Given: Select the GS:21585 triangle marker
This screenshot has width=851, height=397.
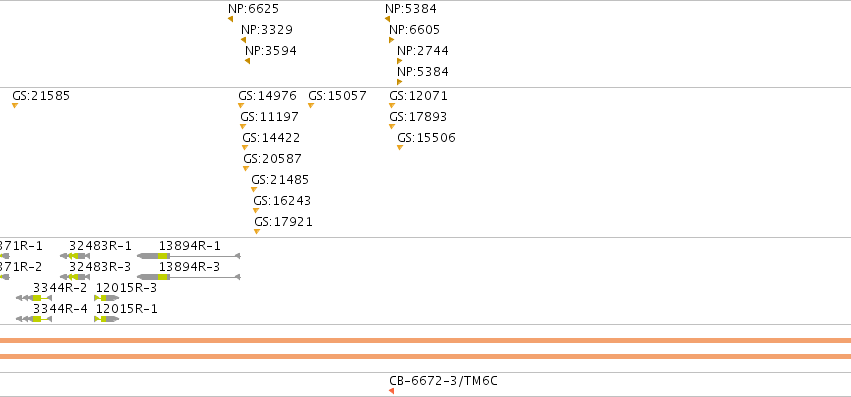Looking at the screenshot, I should point(15,105).
